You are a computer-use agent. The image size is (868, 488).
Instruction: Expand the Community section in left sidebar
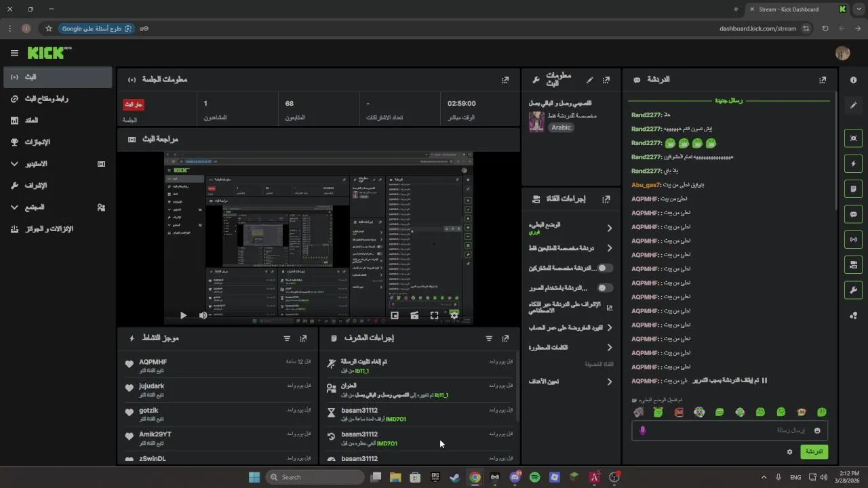[14, 207]
